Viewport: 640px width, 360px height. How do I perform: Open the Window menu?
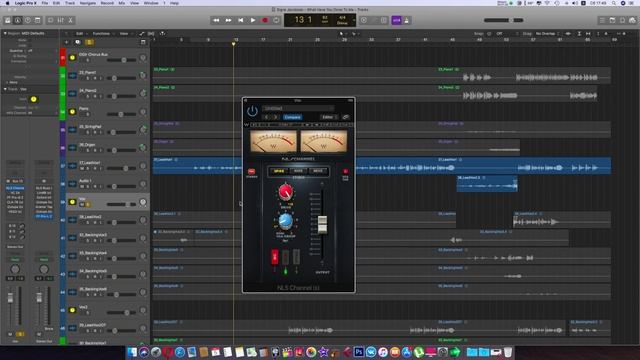[151, 3]
